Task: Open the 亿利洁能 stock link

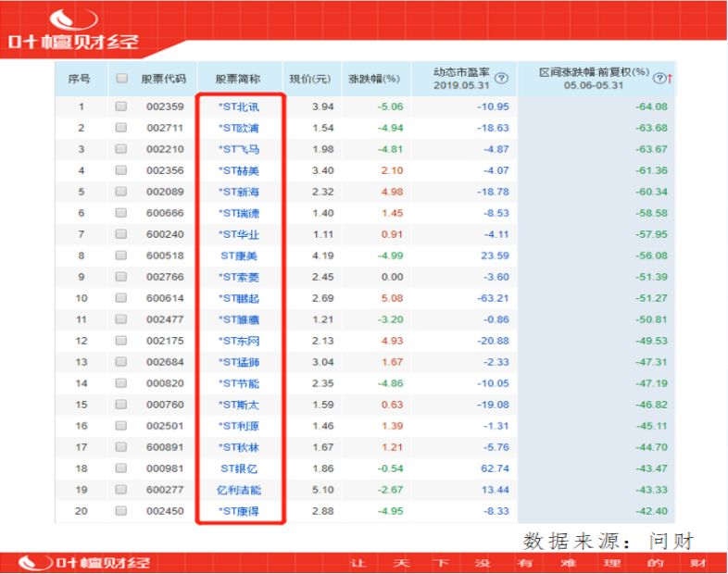Action: pos(239,490)
